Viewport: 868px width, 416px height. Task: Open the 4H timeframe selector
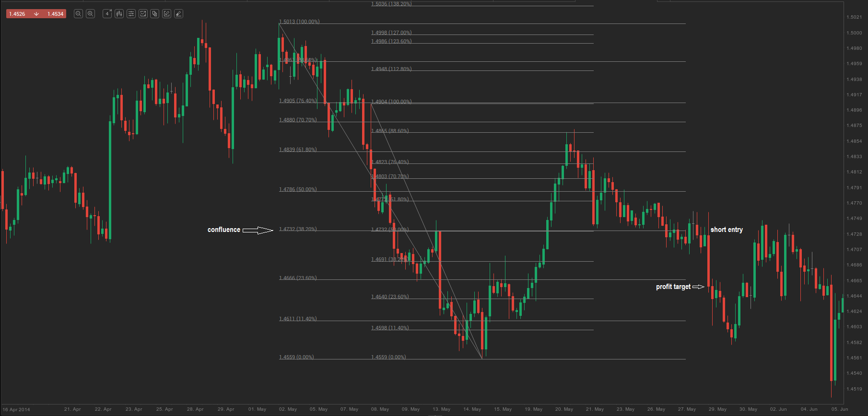[107, 14]
